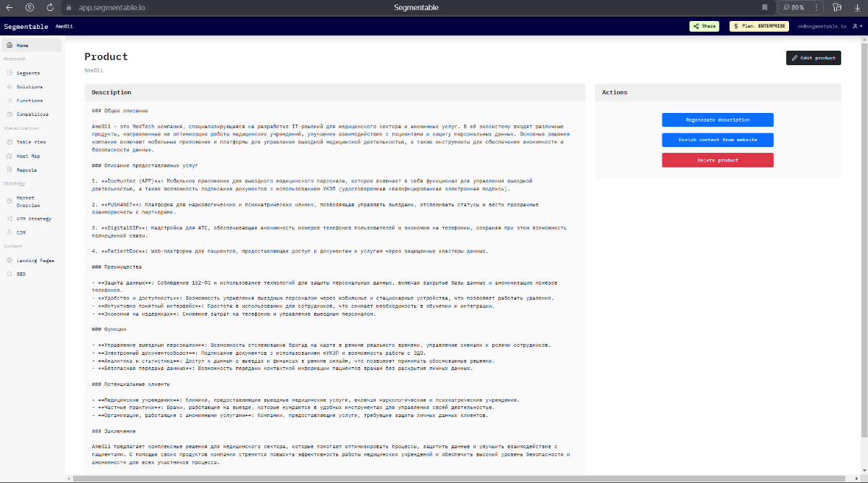
Task: Click Regenerate description button
Action: click(x=717, y=119)
